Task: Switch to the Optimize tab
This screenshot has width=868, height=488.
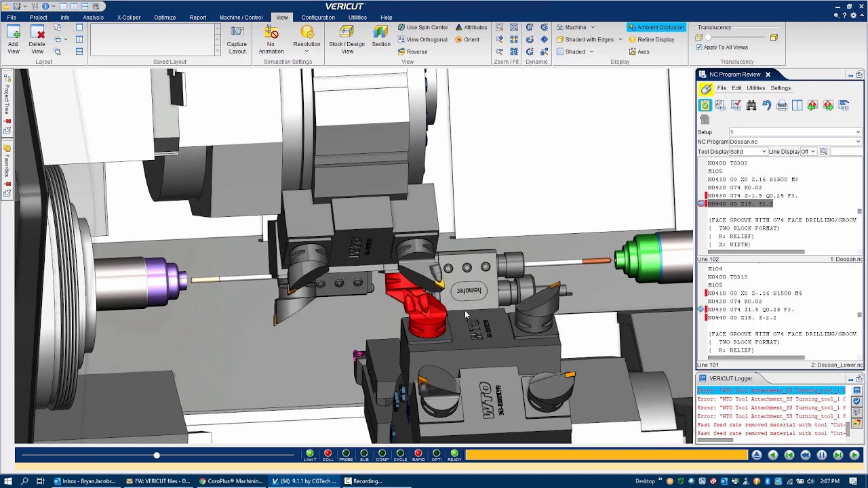Action: [165, 18]
